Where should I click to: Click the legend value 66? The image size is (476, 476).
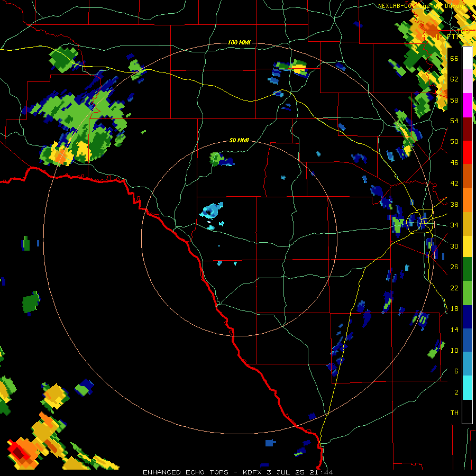[x=454, y=58]
